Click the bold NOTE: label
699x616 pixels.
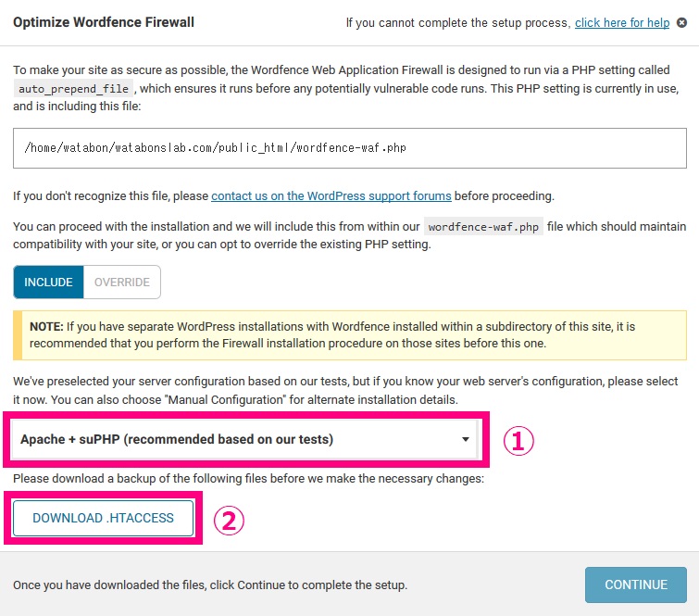pyautogui.click(x=46, y=326)
